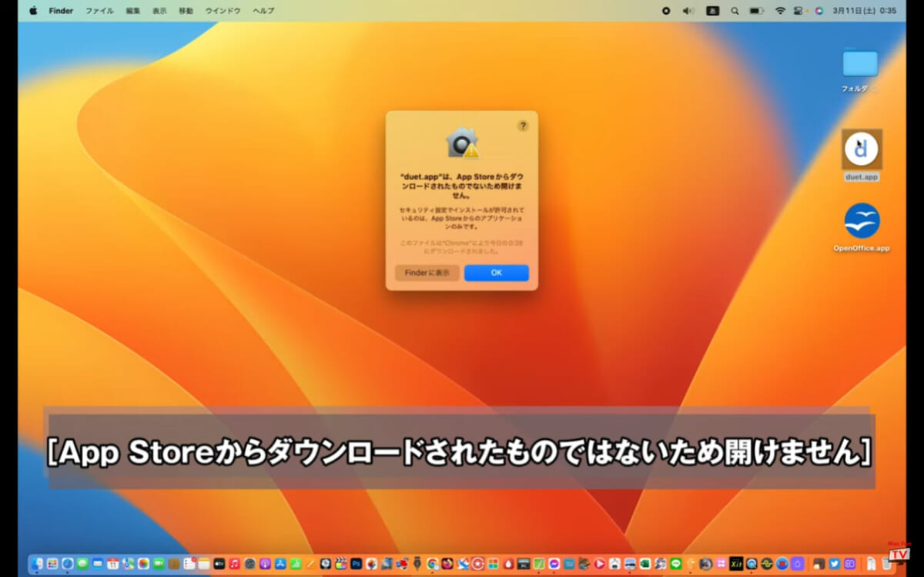Click the date and time 3月11日(土) 0:35
The height and width of the screenshot is (577, 924).
(864, 11)
